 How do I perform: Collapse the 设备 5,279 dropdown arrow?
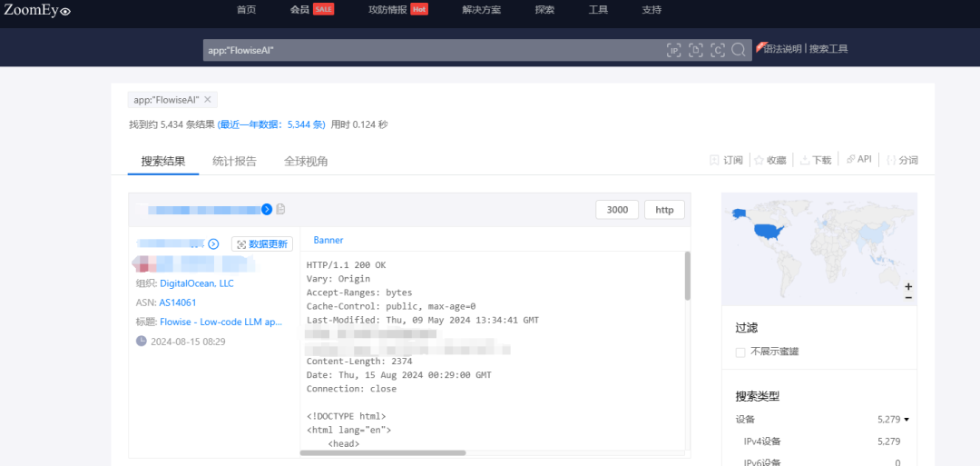point(906,420)
